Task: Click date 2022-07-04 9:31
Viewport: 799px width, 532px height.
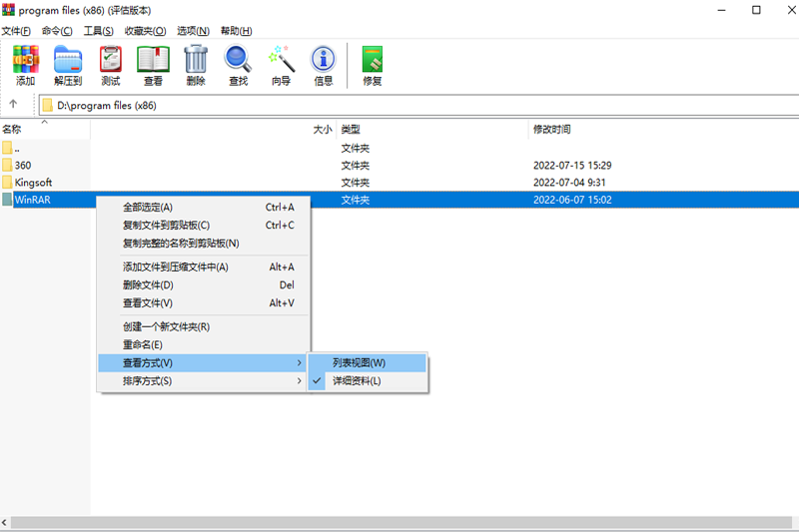Action: pos(569,182)
